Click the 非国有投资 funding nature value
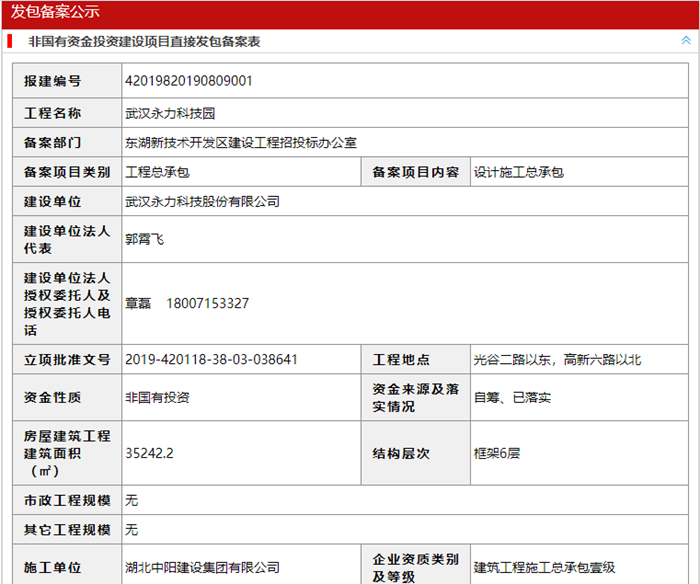This screenshot has height=584, width=700. tap(157, 397)
